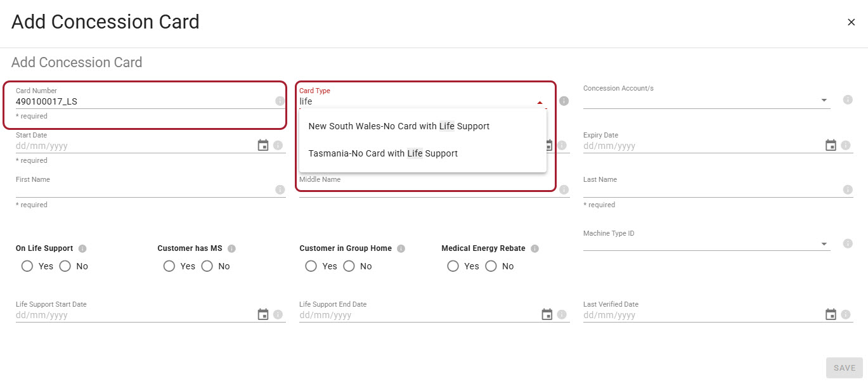Image resolution: width=868 pixels, height=384 pixels.
Task: Click the Life Support End Date input
Action: click(419, 315)
